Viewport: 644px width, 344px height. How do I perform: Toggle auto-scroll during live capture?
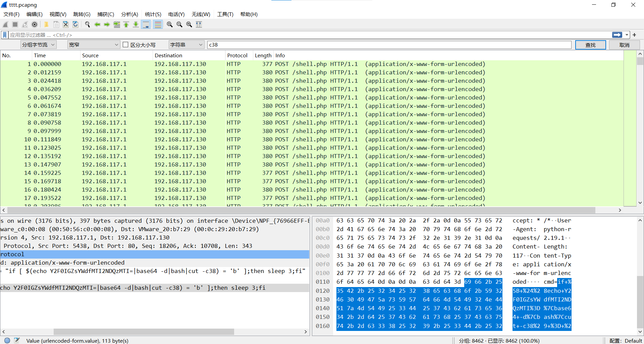click(146, 24)
